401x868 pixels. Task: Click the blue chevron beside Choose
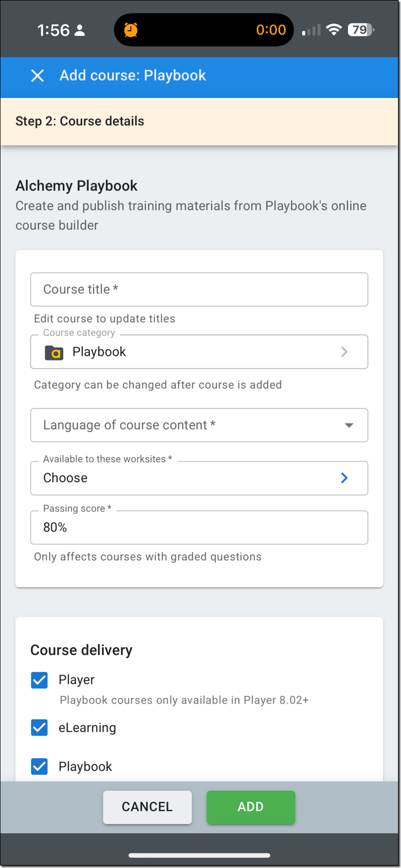point(344,478)
